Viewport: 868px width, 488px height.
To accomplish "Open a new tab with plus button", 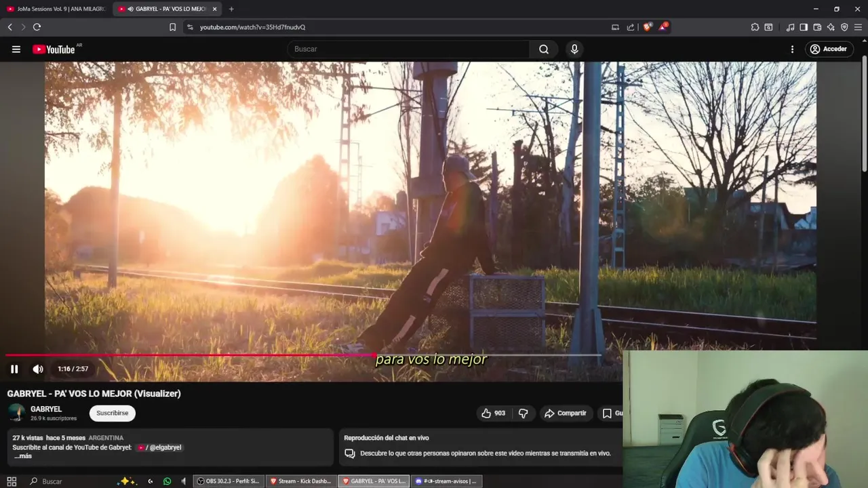I will (231, 9).
